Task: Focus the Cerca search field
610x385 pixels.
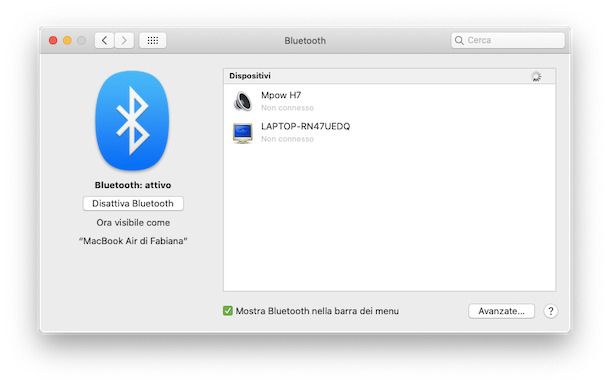Action: (x=508, y=40)
